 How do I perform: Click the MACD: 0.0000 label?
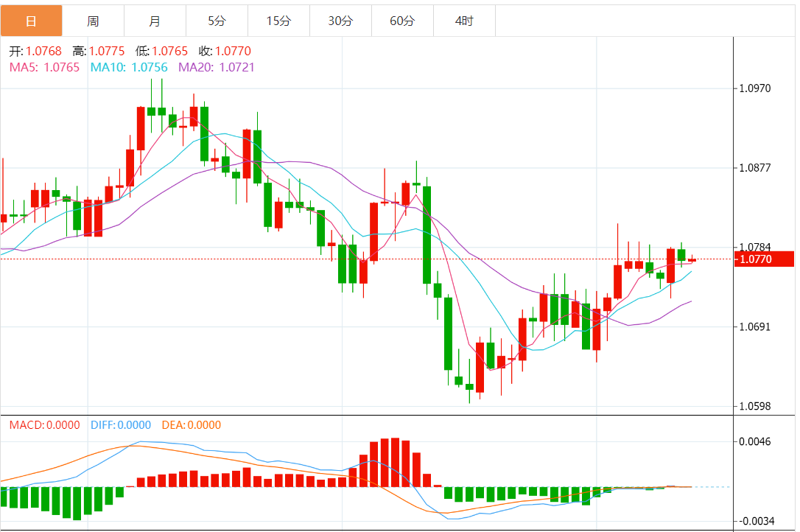[45, 425]
